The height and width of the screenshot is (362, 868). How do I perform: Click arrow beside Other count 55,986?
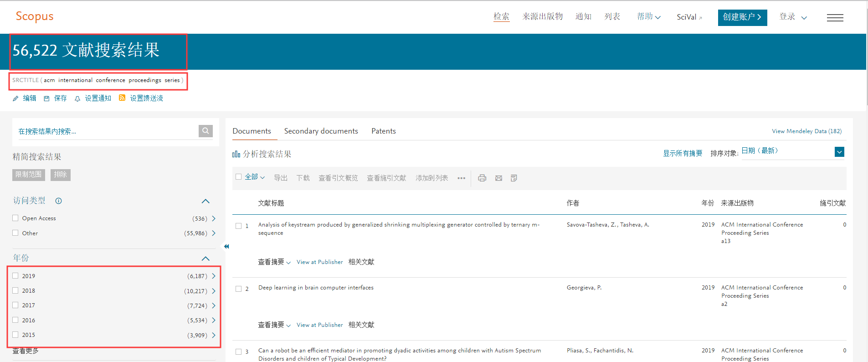pyautogui.click(x=214, y=233)
